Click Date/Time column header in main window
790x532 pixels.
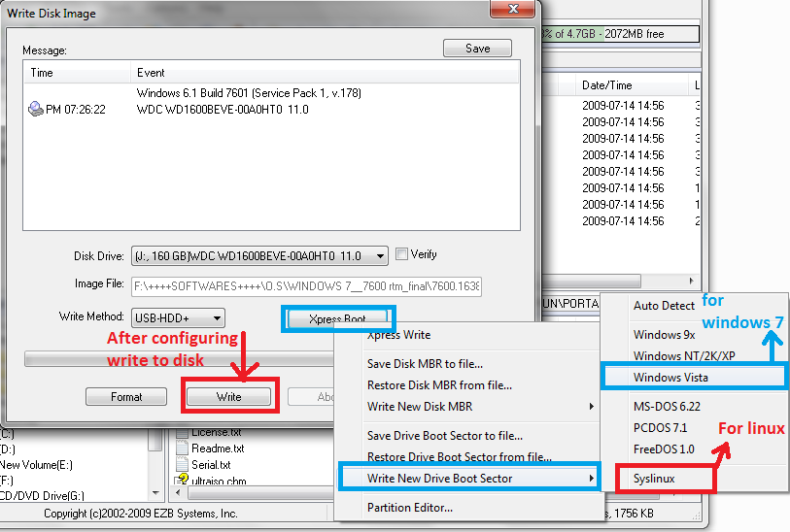632,85
